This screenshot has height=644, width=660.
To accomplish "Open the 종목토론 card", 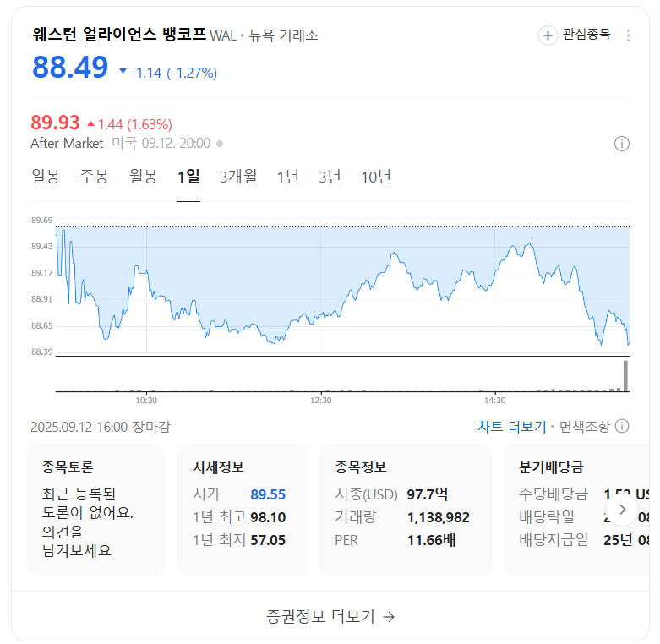I will [x=96, y=510].
